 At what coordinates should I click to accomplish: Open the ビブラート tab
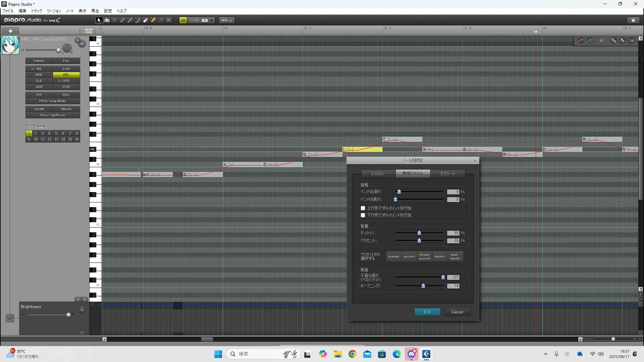[447, 174]
